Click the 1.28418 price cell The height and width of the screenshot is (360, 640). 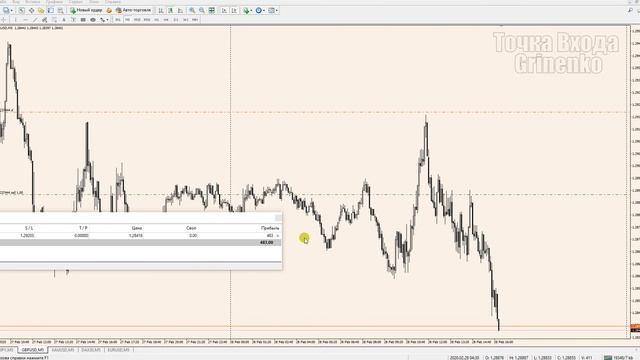(136, 236)
